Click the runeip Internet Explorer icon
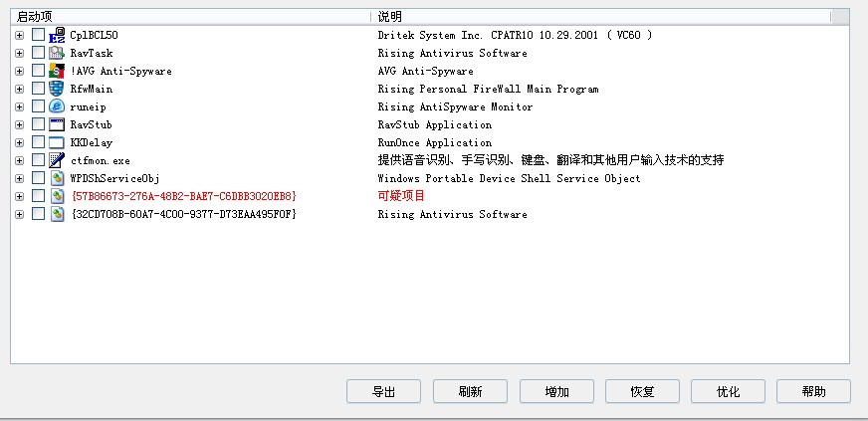This screenshot has height=421, width=868. [x=57, y=106]
